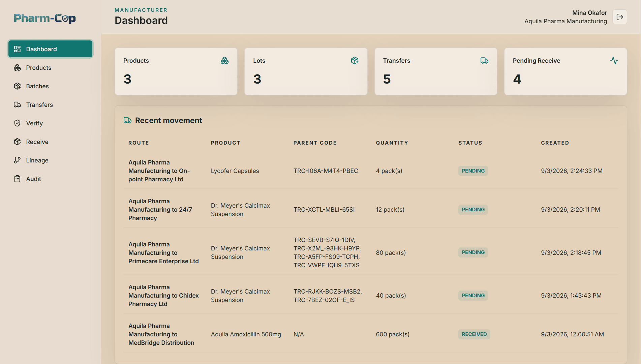Select the On-point Pharmacy Ltd route
Image resolution: width=641 pixels, height=364 pixels.
[159, 171]
